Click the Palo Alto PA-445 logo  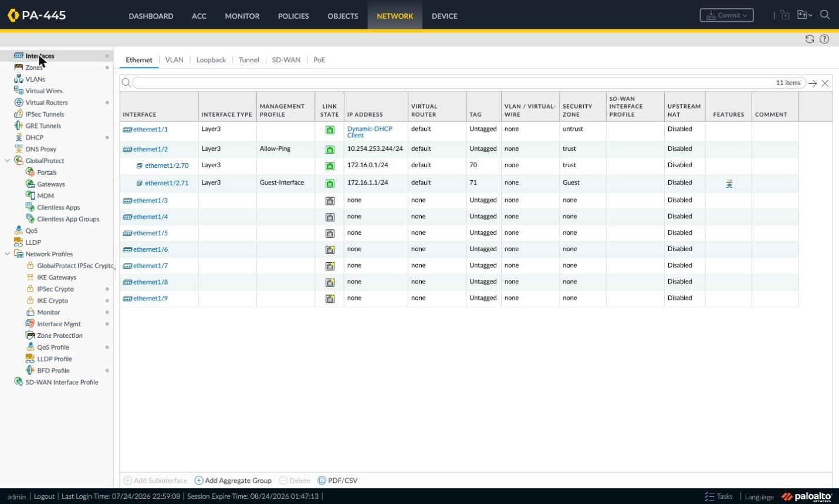click(36, 15)
